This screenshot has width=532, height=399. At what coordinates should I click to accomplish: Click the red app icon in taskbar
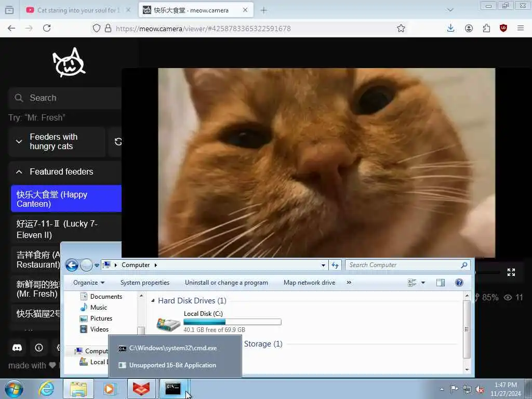[x=141, y=389]
